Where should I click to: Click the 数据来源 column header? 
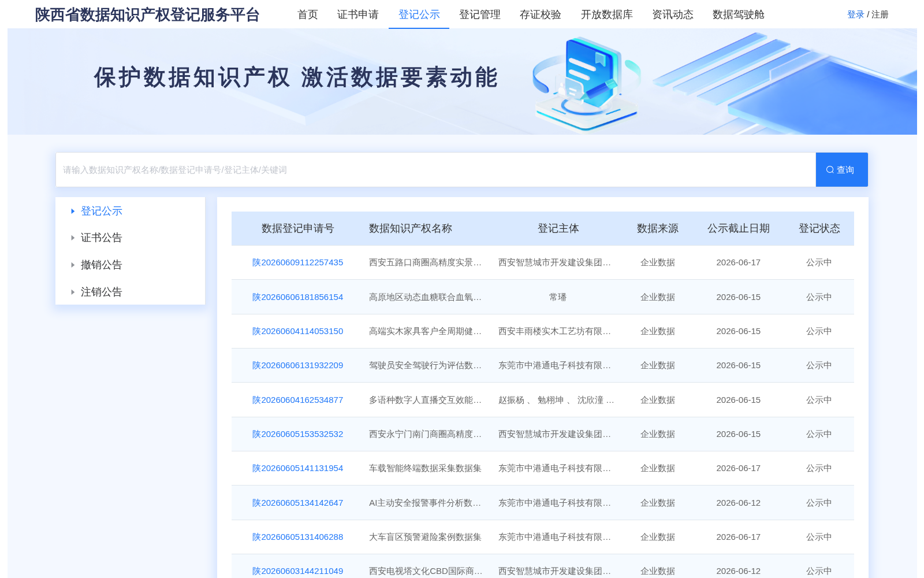point(658,228)
